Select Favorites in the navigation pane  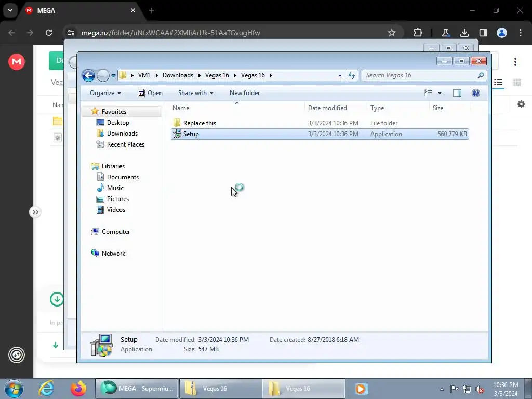(x=114, y=112)
